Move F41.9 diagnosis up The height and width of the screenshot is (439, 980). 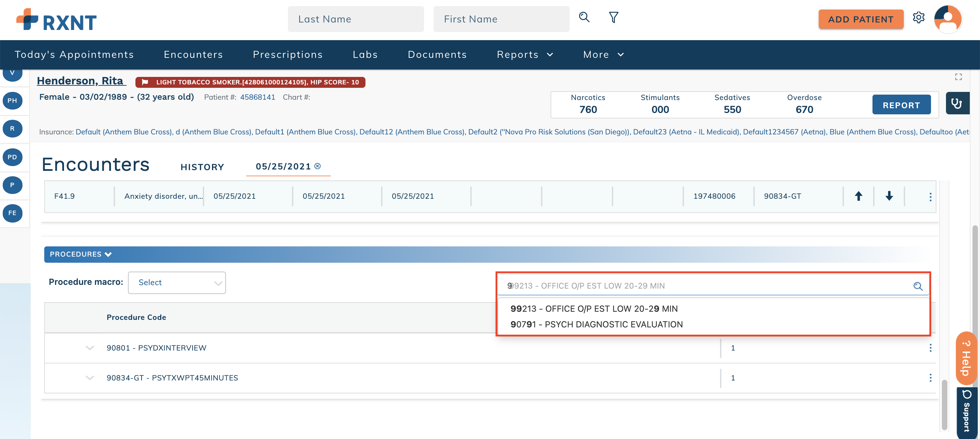858,196
